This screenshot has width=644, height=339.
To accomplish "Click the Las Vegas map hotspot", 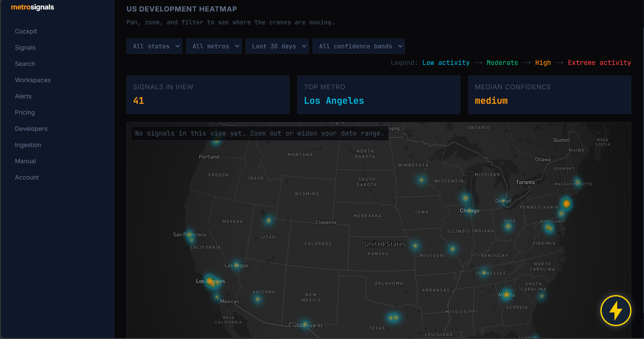I will tap(237, 265).
